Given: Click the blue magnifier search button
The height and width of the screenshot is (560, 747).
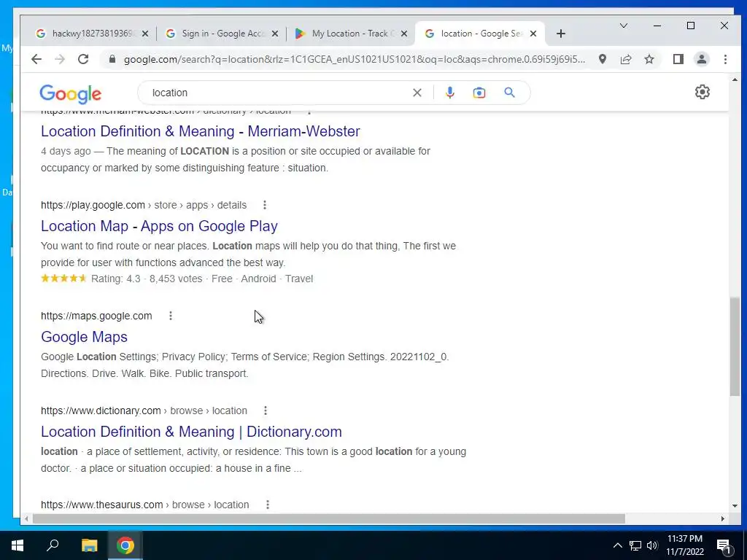Looking at the screenshot, I should point(510,93).
